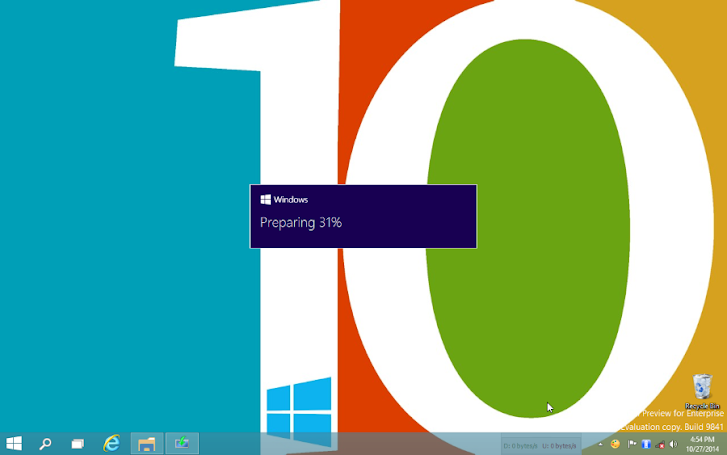727x455 pixels.
Task: Click the Preparing 31% progress text
Action: 301,223
